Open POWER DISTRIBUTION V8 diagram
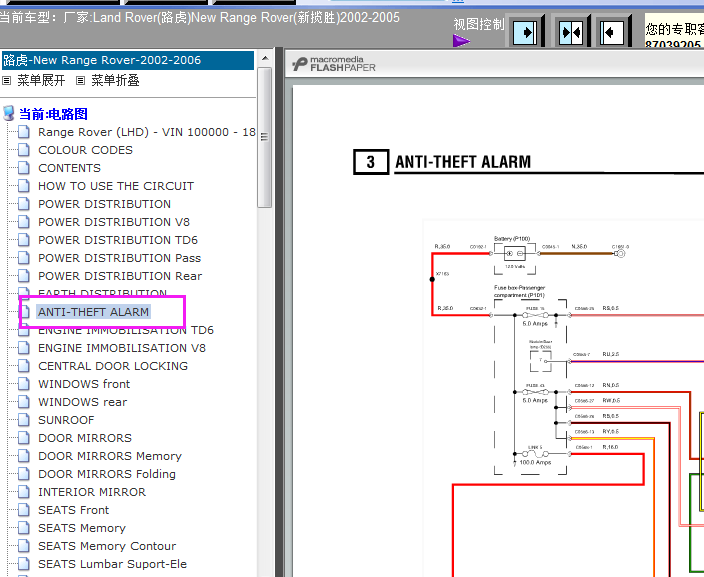 point(114,222)
